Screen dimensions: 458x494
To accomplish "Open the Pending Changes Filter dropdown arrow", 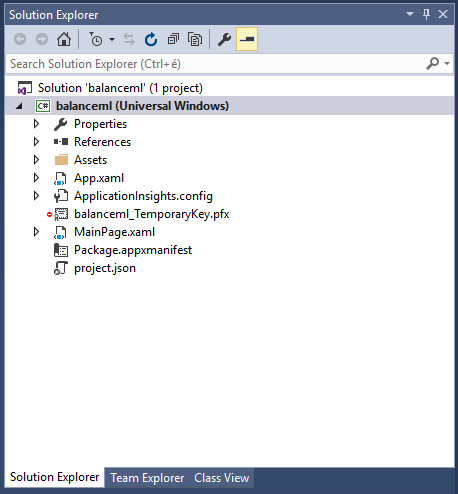I will click(112, 40).
